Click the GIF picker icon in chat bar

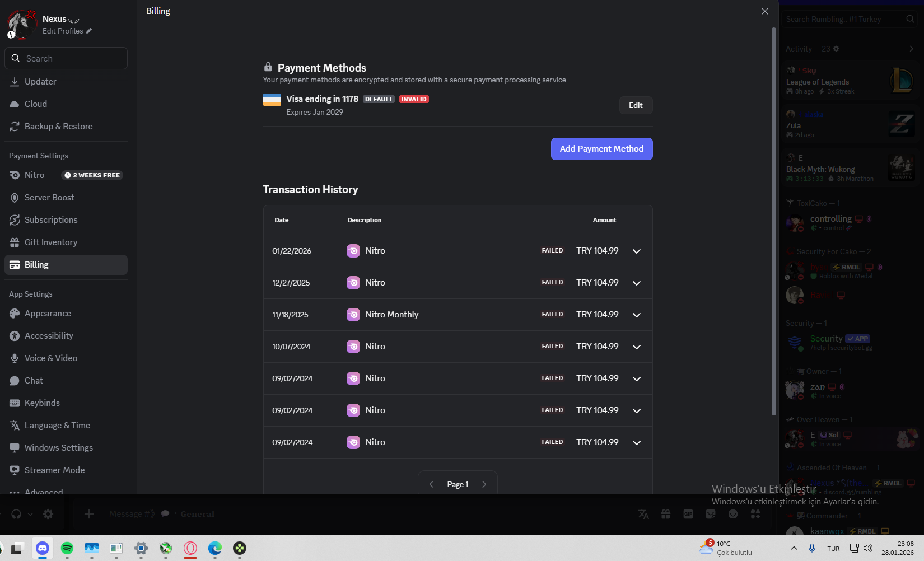(688, 514)
